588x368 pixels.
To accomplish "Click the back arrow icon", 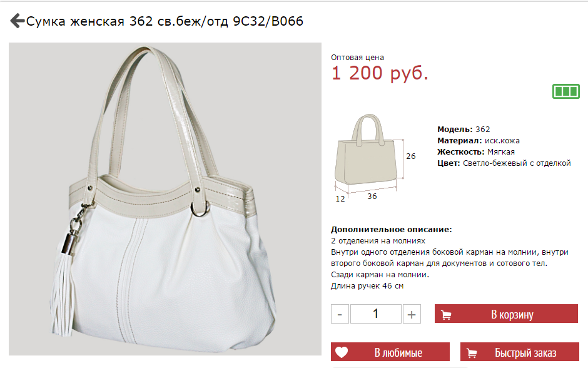I will tap(18, 21).
